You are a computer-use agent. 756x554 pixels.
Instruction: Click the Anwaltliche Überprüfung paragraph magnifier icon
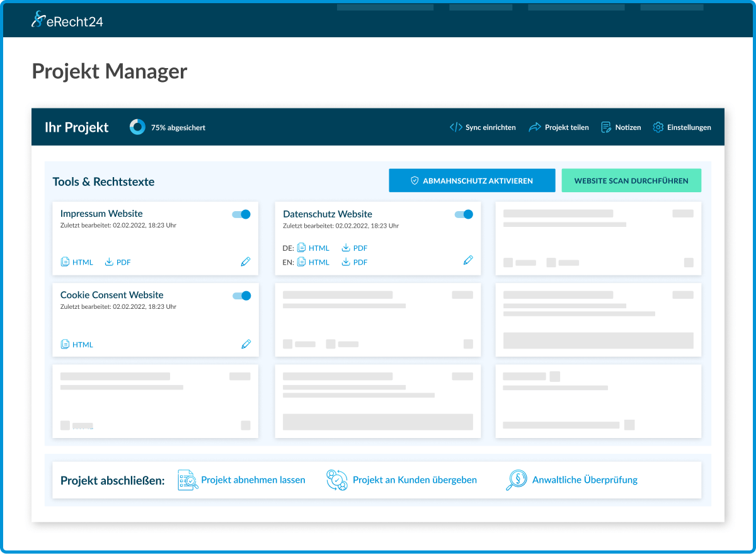(516, 480)
